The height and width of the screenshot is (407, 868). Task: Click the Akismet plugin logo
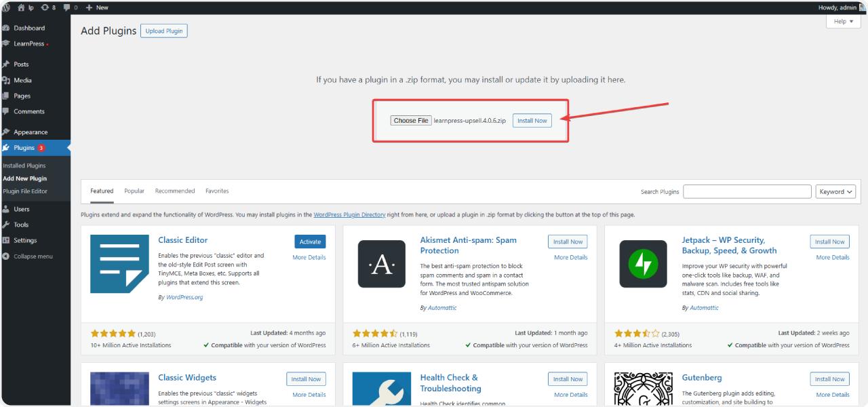point(382,264)
